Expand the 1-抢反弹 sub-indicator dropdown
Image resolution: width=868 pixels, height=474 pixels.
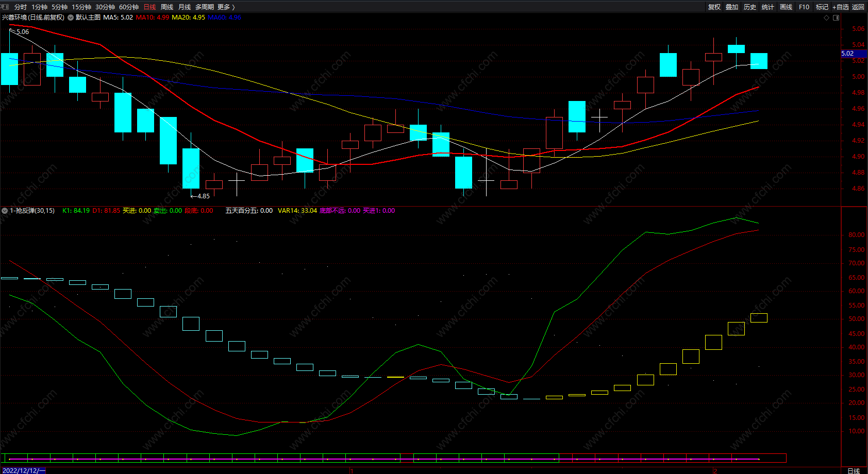pos(5,211)
